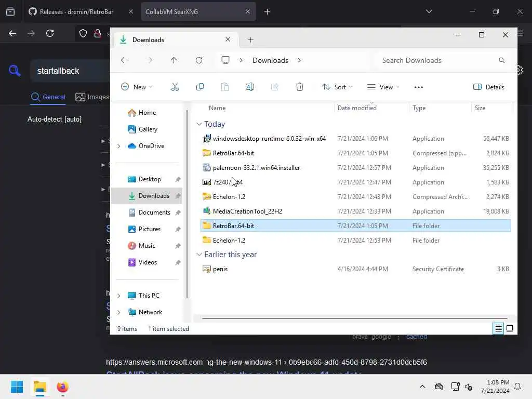Expand the Network tree node
This screenshot has width=532, height=399.
(x=119, y=312)
